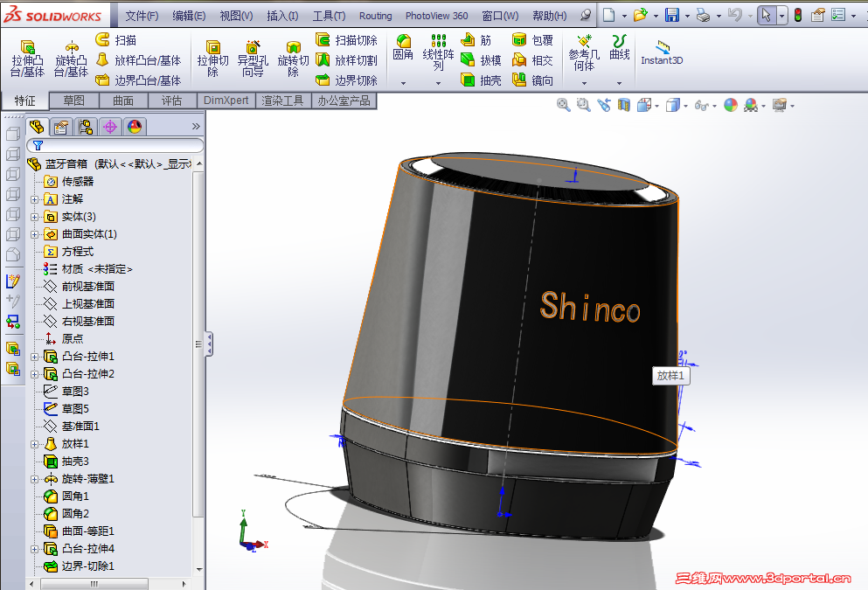Expand the 曲面实体(1) tree node
Screen dimensions: 868x590
(x=34, y=234)
